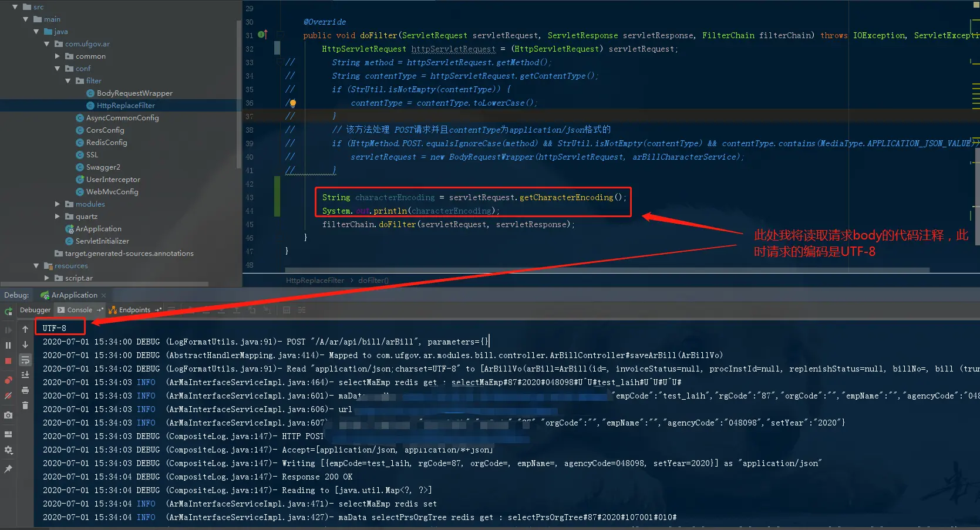Image resolution: width=980 pixels, height=530 pixels.
Task: Click HttpReplaceFilter in editor breadcrumb
Action: click(x=315, y=281)
